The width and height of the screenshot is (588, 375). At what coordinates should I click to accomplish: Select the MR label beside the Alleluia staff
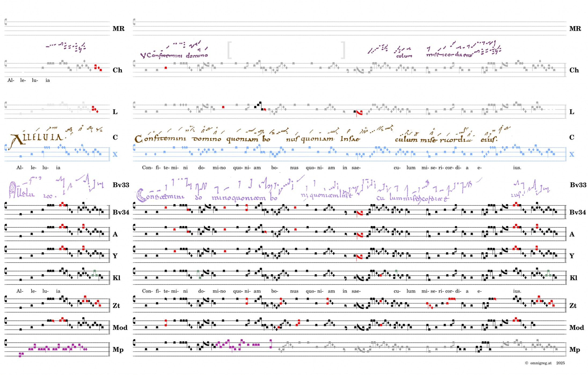[x=118, y=29]
